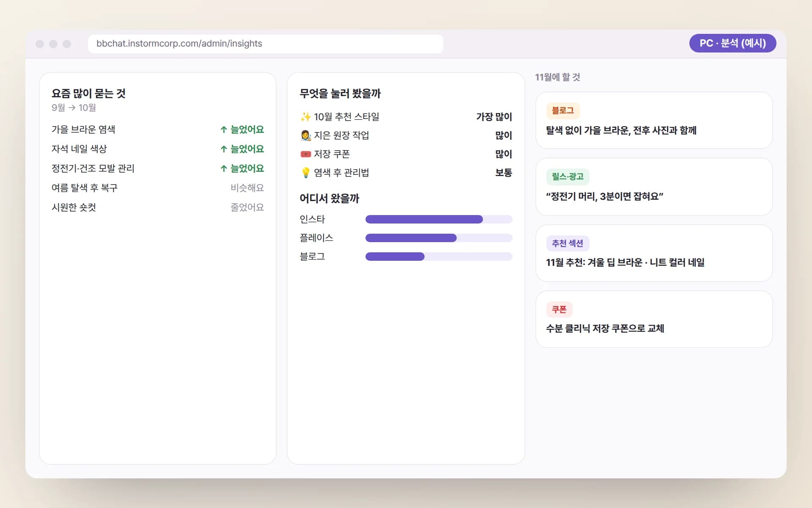Screen dimensions: 812x508
Task: Click the 플레이스 source label
Action: 316,238
